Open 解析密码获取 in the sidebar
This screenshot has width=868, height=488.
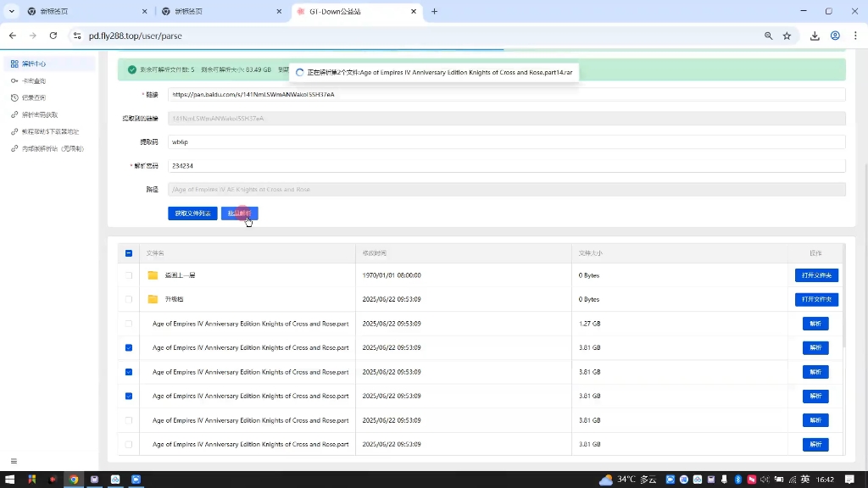(x=39, y=114)
